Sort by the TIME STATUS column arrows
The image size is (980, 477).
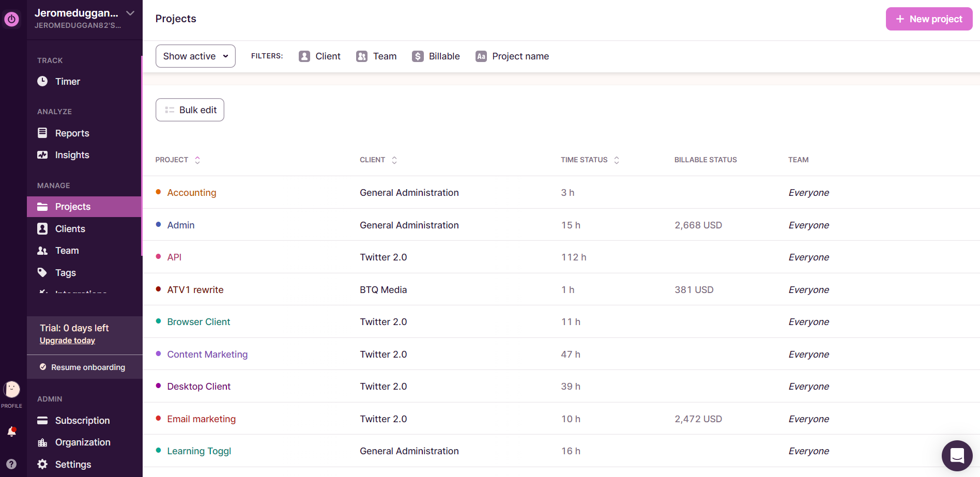617,160
